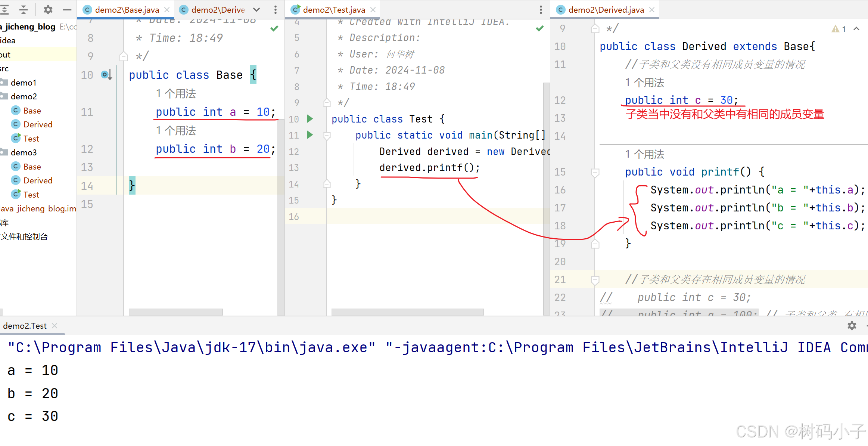868x446 pixels.
Task: Open Derived class under demo2 in project tree
Action: point(38,124)
